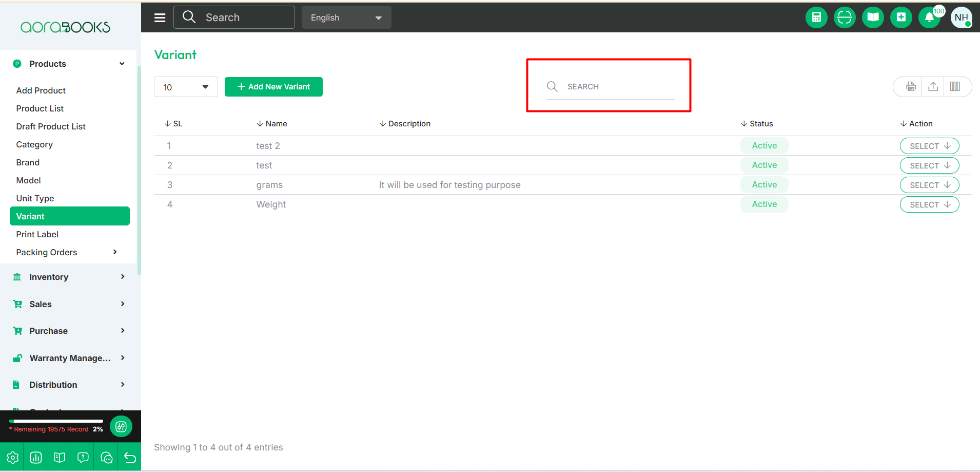
Task: Click the record usage progress bar
Action: 56,421
